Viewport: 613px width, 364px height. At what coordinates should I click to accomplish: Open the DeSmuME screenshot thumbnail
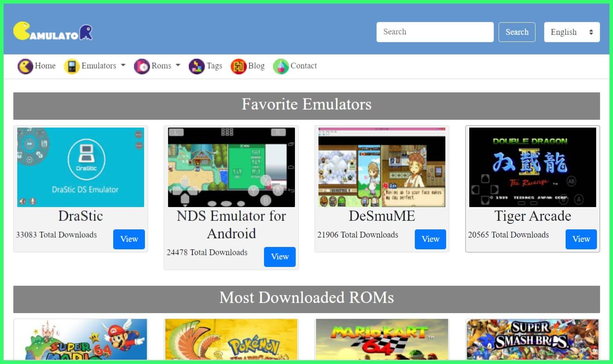point(382,167)
